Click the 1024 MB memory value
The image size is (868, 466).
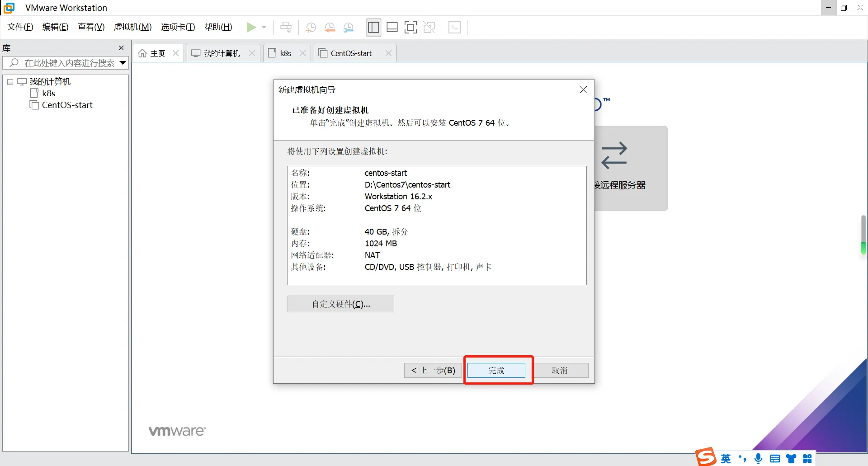coord(381,244)
